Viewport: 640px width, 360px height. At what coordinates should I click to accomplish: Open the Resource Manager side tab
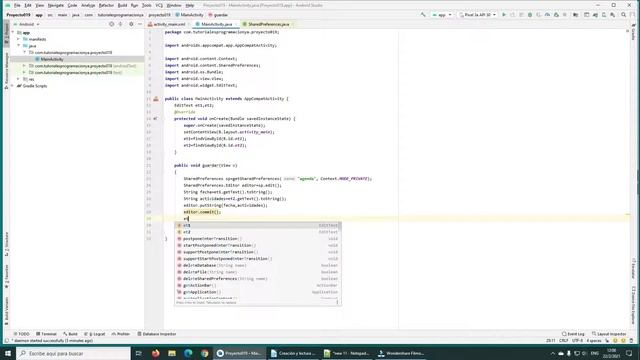pos(6,70)
